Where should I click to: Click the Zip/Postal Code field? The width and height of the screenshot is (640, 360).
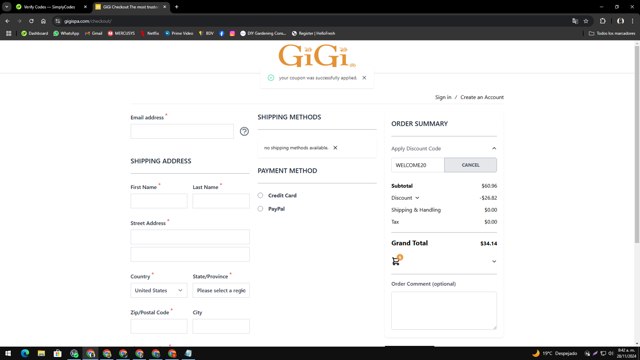pyautogui.click(x=159, y=326)
